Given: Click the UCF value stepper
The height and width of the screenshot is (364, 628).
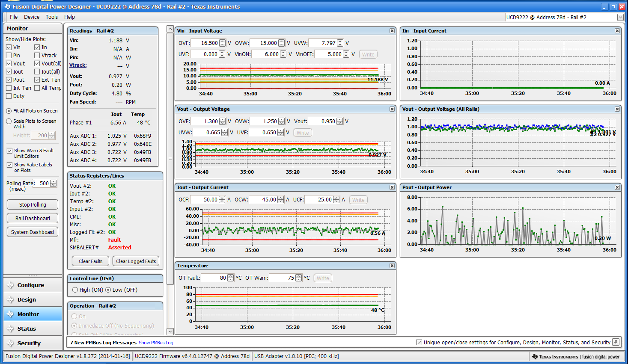Looking at the screenshot, I should [336, 200].
